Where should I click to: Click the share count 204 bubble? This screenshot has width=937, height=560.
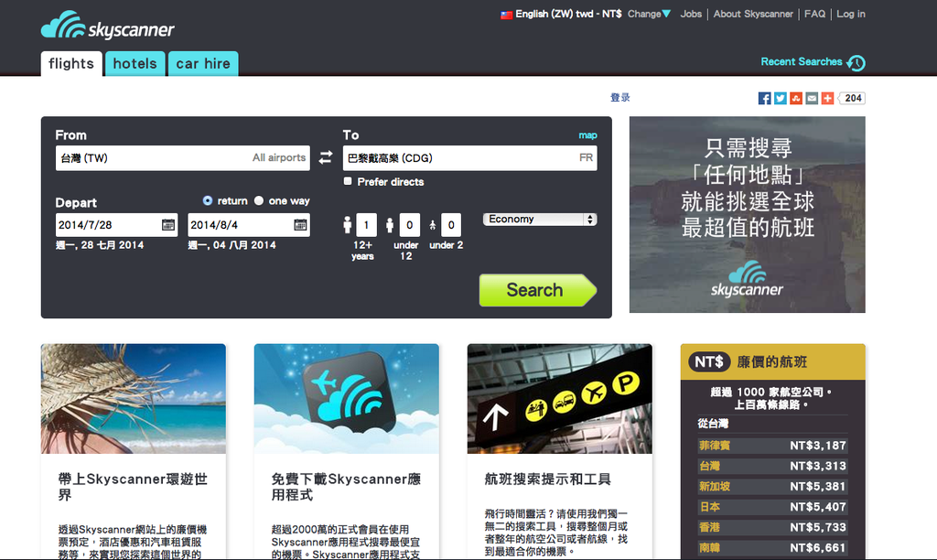pyautogui.click(x=852, y=98)
